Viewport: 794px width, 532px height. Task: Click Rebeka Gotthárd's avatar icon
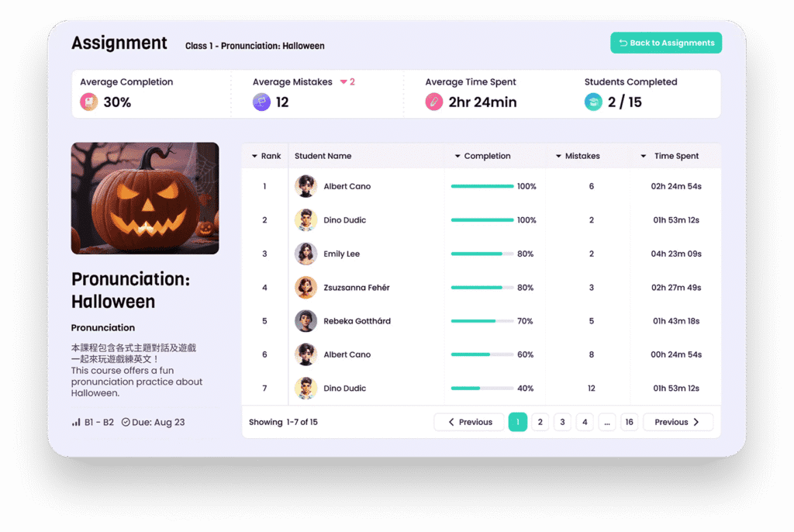click(306, 321)
